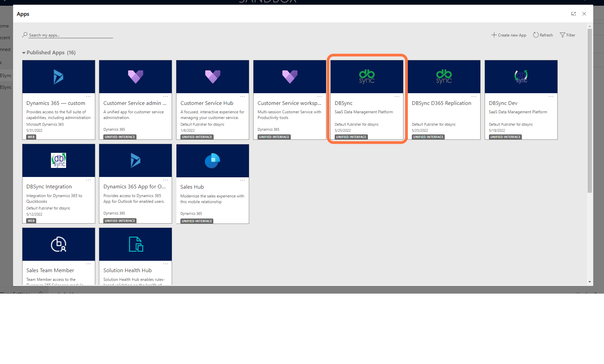Click WEB badge on DBSync Integration tile
The image size is (604, 364).
click(x=31, y=221)
